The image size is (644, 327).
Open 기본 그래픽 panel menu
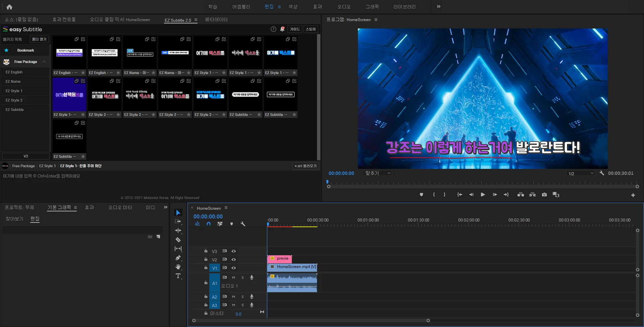pos(75,208)
